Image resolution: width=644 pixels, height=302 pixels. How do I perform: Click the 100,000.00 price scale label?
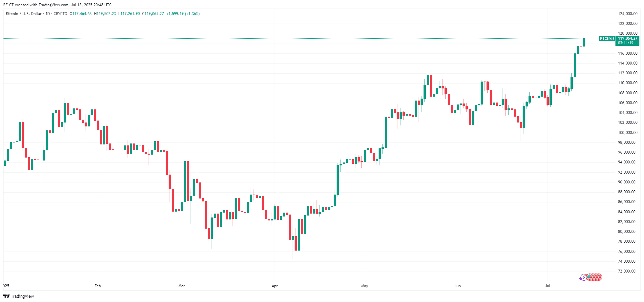point(628,133)
